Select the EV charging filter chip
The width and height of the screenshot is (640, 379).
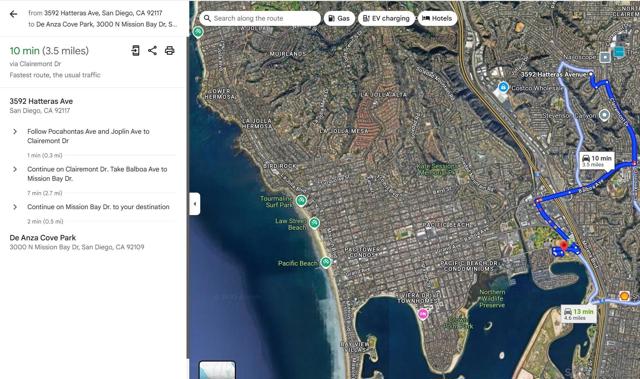pos(386,18)
